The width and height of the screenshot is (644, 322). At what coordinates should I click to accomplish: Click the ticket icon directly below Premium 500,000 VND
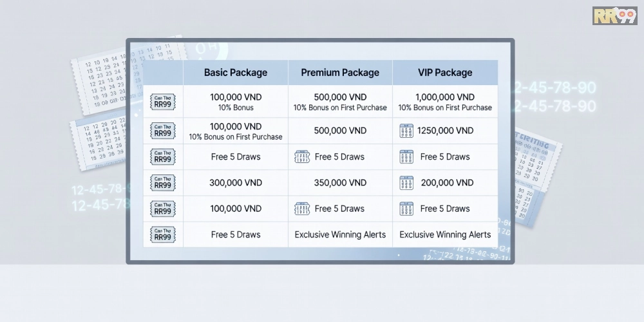coord(301,157)
